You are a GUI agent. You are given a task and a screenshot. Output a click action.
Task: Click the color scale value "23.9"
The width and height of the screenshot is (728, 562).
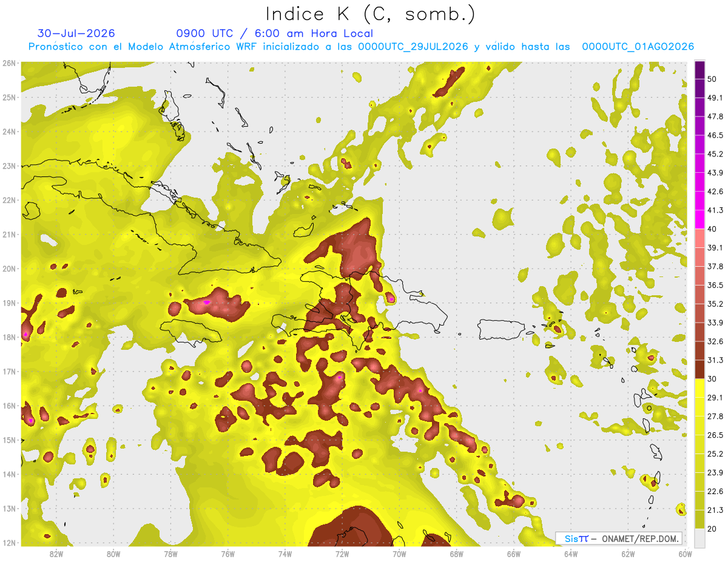click(x=715, y=472)
